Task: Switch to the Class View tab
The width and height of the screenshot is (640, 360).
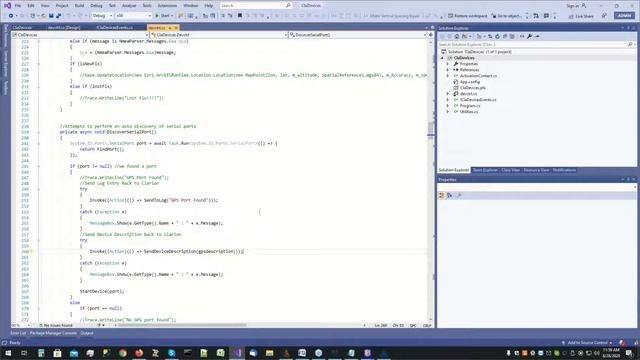Action: (x=510, y=170)
